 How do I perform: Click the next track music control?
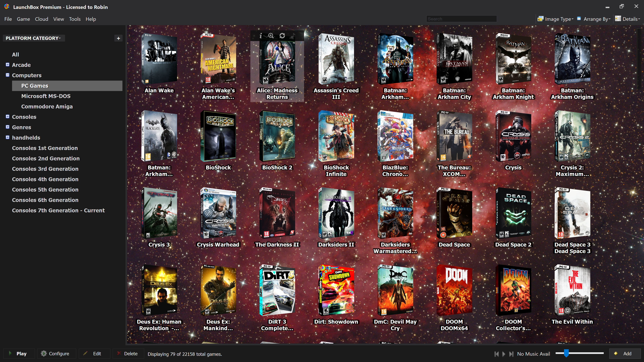click(511, 354)
